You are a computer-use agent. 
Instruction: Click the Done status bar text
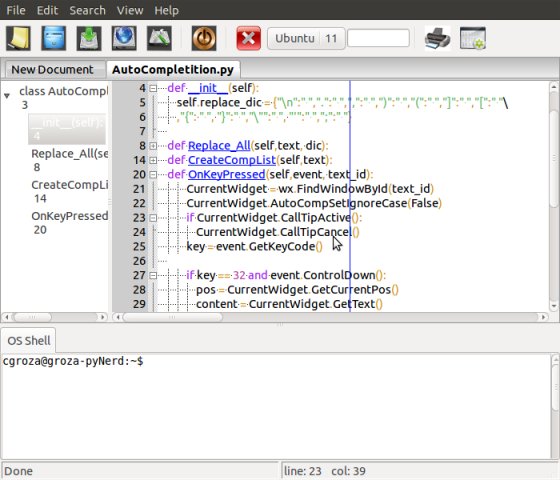tap(18, 471)
